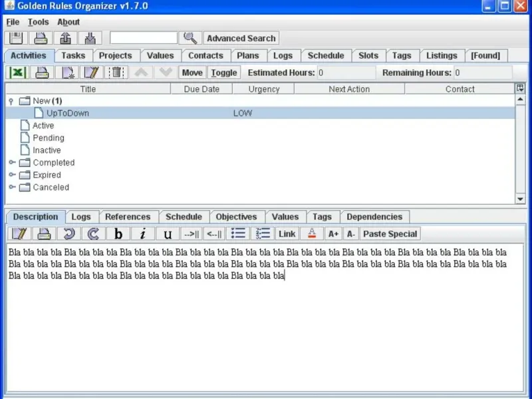This screenshot has width=532, height=399.
Task: Click the Print icon in the main toolbar
Action: 41,38
